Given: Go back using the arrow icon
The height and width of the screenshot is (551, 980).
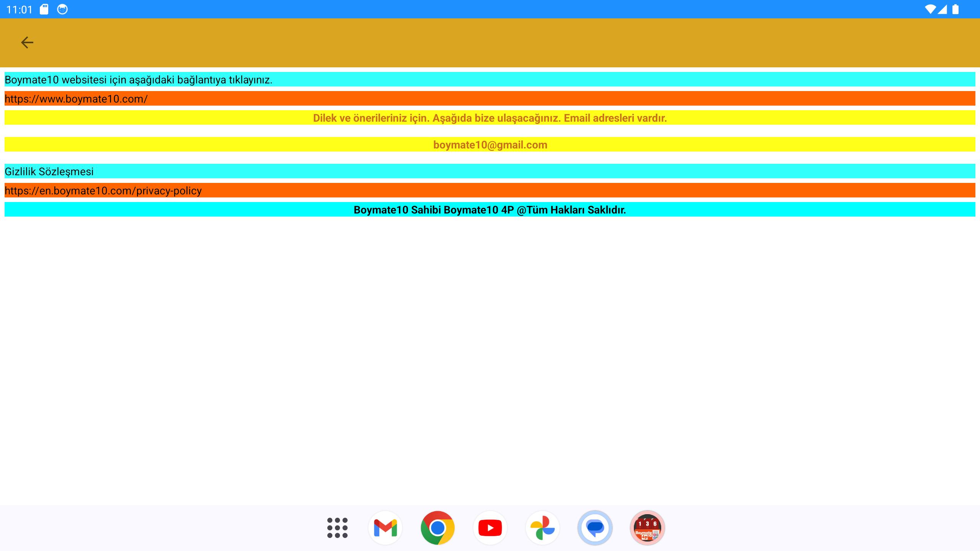Looking at the screenshot, I should 27,42.
